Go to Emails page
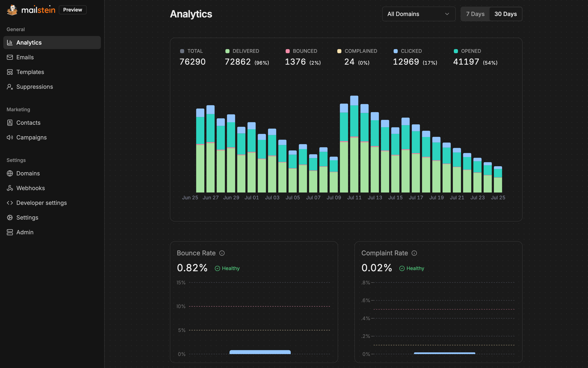Image resolution: width=588 pixels, height=368 pixels. 25,57
